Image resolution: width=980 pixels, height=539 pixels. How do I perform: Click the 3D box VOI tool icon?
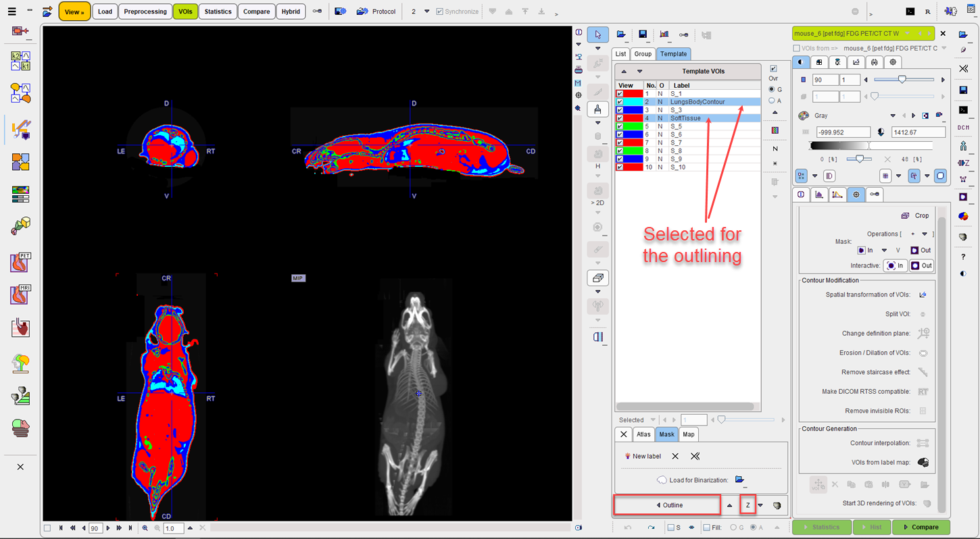click(597, 278)
